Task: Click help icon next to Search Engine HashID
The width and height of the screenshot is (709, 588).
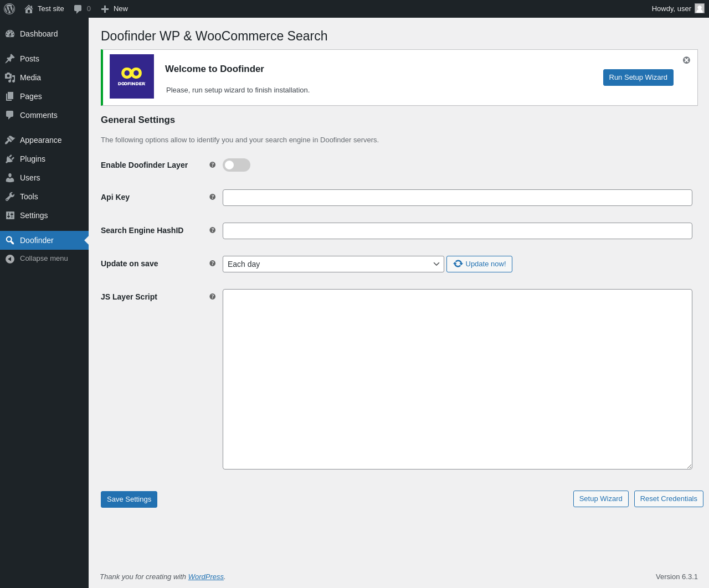Action: [212, 230]
